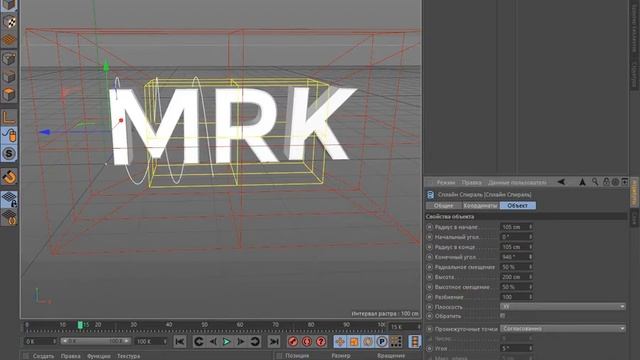Click stepper arrows of Высота field
Viewport: 640px width, 360px height.
point(530,277)
